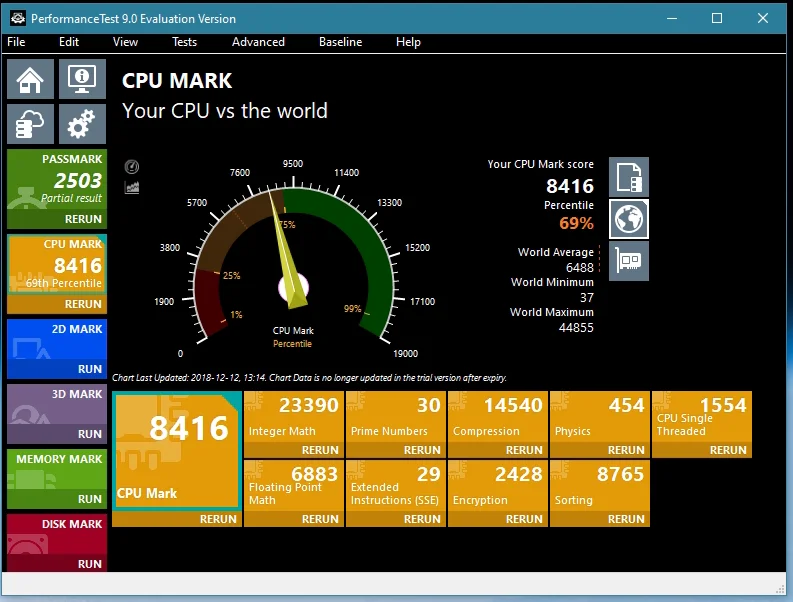
Task: Open the System Information monitor icon
Action: [82, 79]
